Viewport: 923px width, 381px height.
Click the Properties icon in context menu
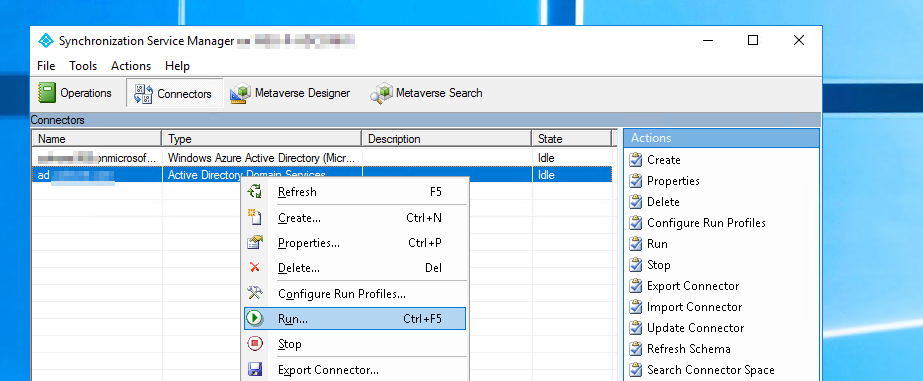pyautogui.click(x=254, y=243)
